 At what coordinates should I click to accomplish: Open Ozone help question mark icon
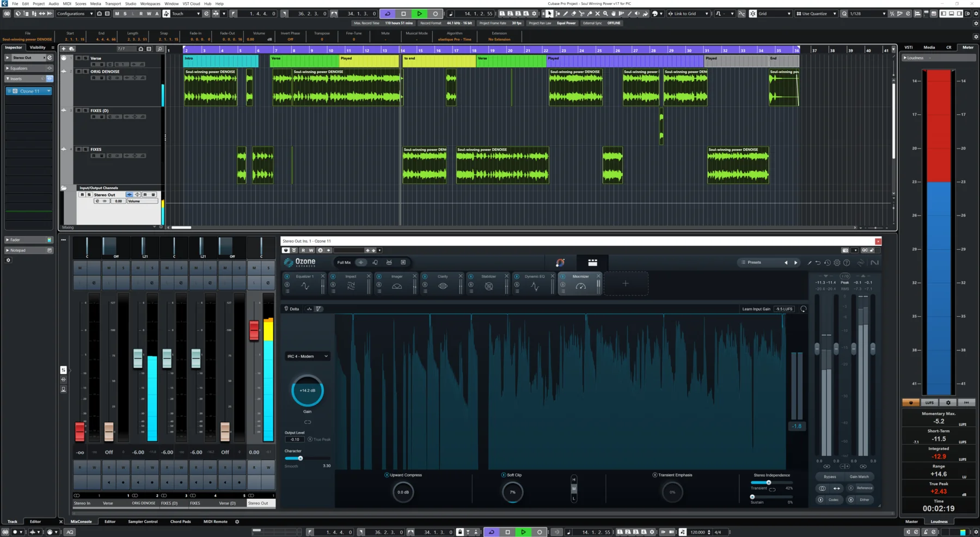click(847, 263)
